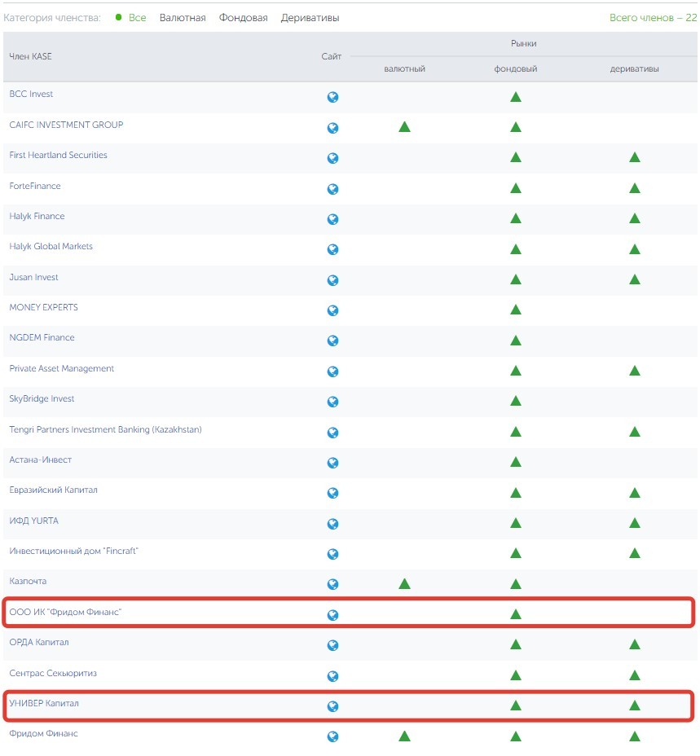Click globe icon for УНИВЕР Капитал
700x756 pixels.
pos(332,706)
